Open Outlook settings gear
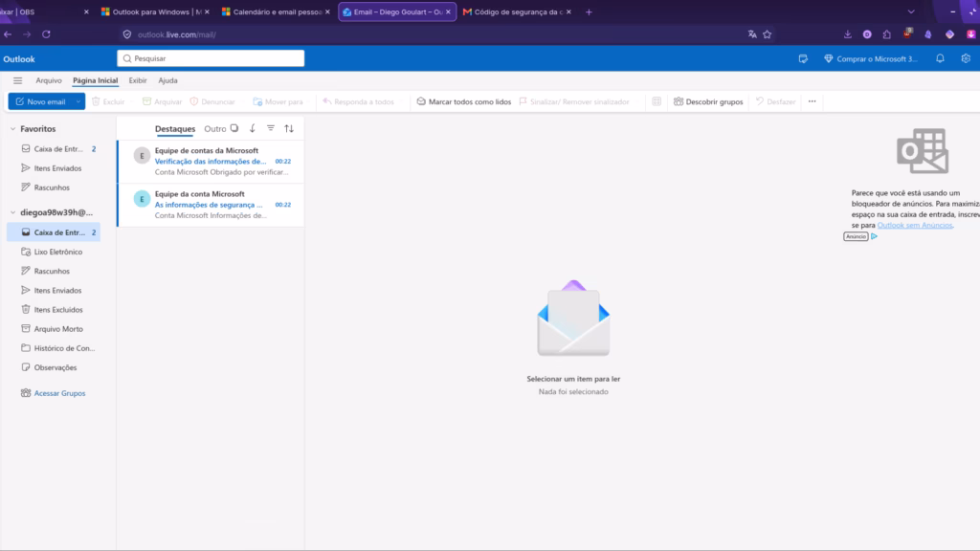 click(x=966, y=58)
